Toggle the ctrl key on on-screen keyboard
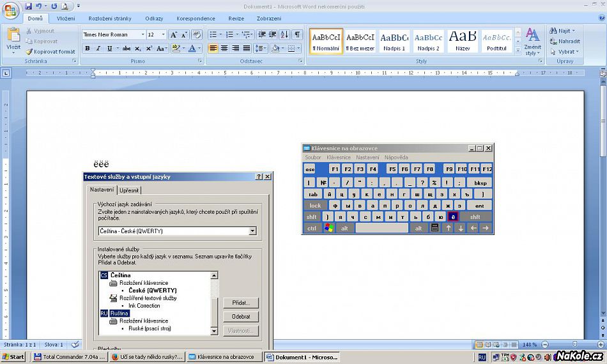The width and height of the screenshot is (607, 364). pyautogui.click(x=312, y=228)
